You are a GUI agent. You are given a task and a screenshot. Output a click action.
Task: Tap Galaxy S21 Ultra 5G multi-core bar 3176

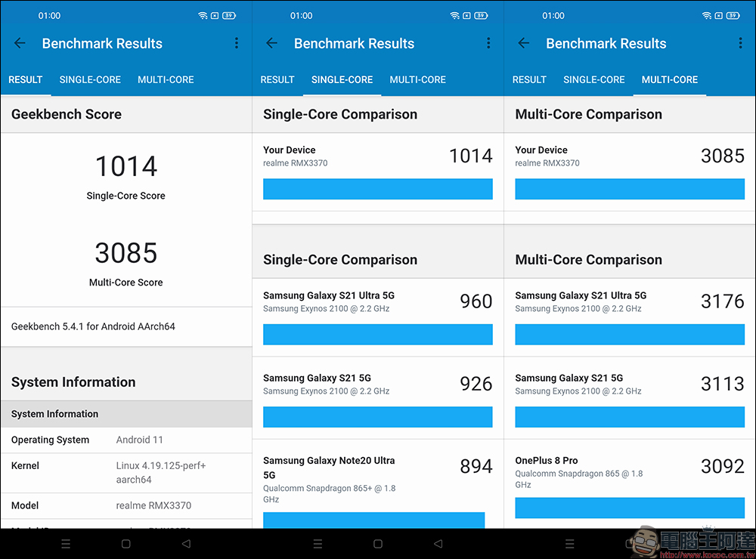click(630, 335)
